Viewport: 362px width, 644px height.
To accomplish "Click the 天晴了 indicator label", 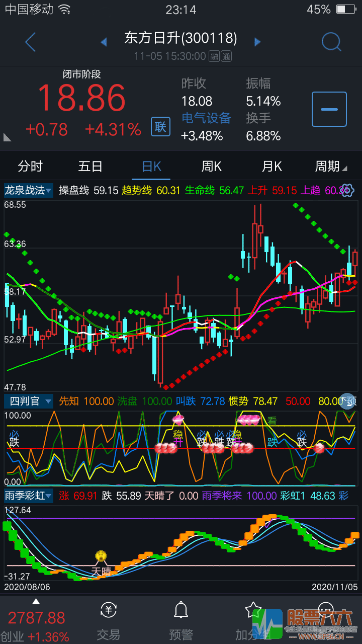I will click(159, 496).
